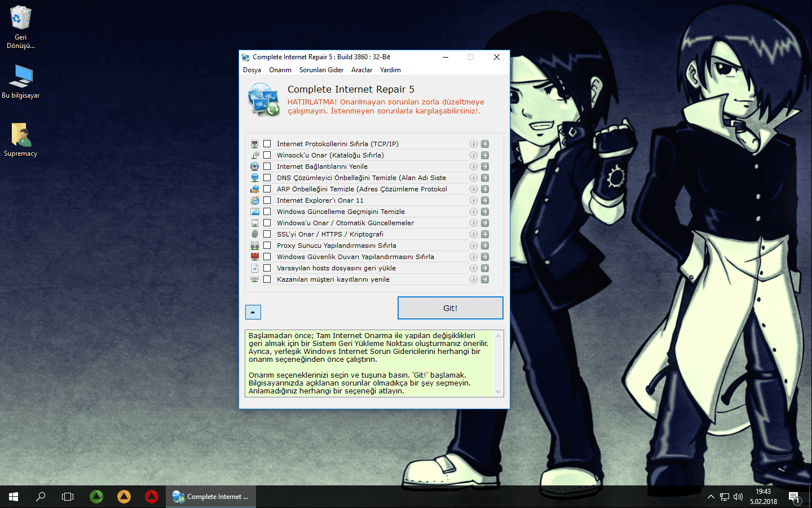Launch the green triangle taskbar app
Viewport: 812px width, 508px height.
(x=96, y=497)
